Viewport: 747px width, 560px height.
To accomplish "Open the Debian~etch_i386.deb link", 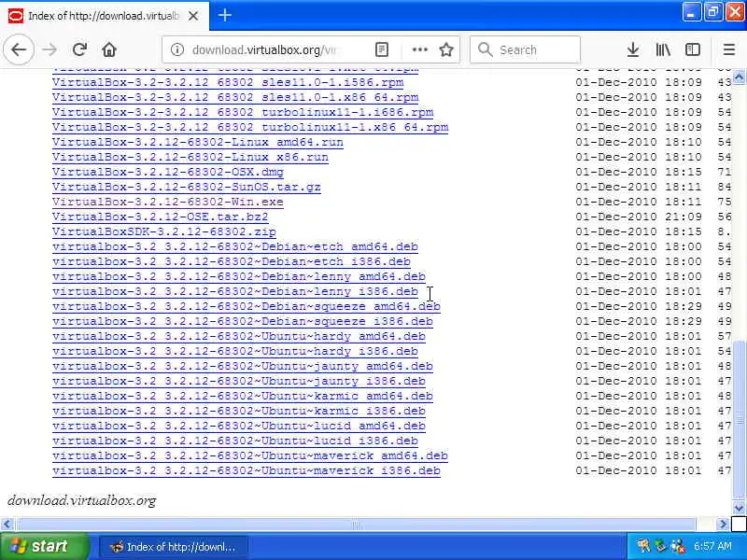I will (232, 262).
